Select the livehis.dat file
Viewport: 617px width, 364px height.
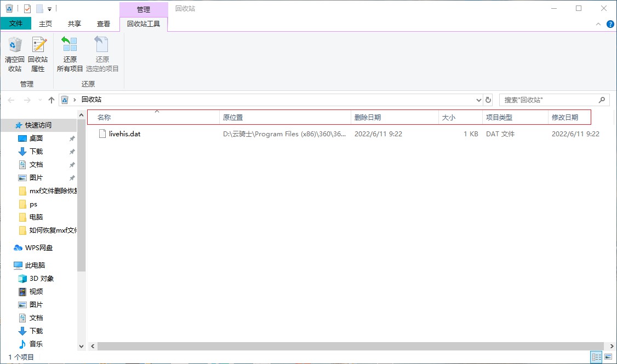(x=124, y=134)
